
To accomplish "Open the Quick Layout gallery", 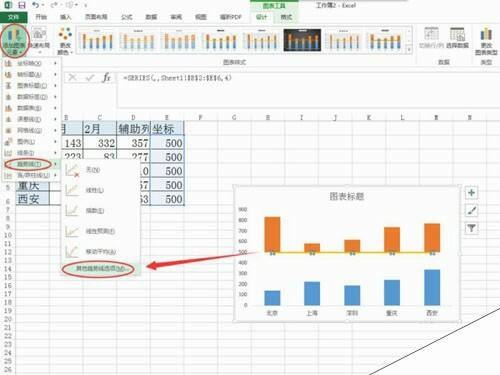I will pyautogui.click(x=39, y=38).
